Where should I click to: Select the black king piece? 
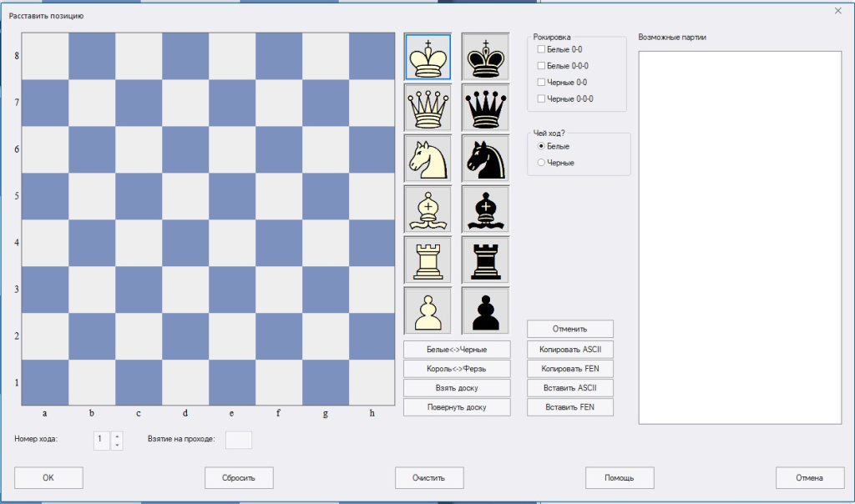(x=485, y=57)
